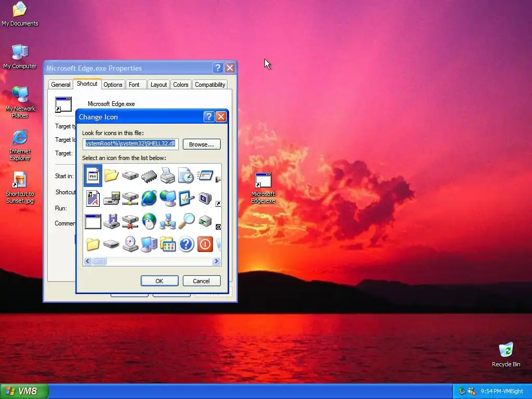This screenshot has width=532, height=399.
Task: Select the Shortcut tab in Properties window
Action: 87,84
